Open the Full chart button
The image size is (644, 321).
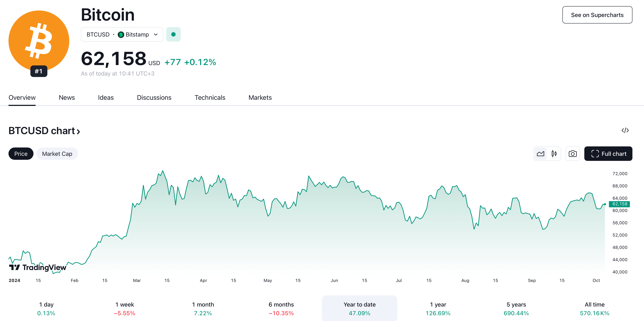(x=608, y=154)
